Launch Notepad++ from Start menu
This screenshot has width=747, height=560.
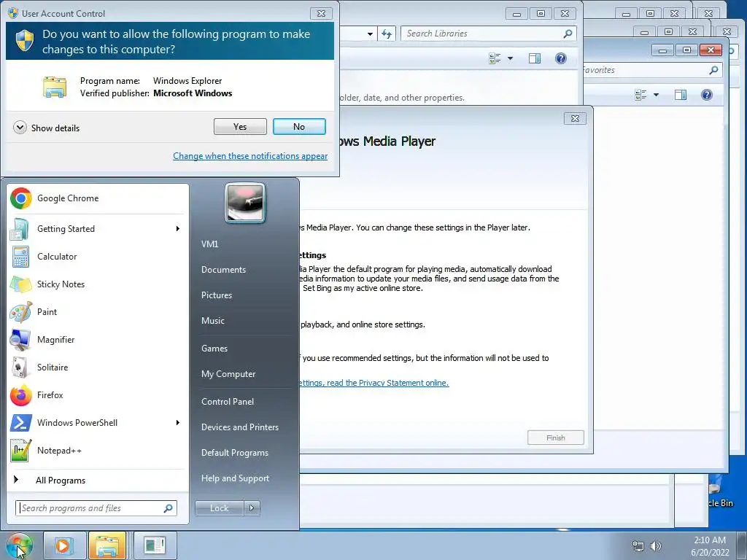(x=98, y=450)
